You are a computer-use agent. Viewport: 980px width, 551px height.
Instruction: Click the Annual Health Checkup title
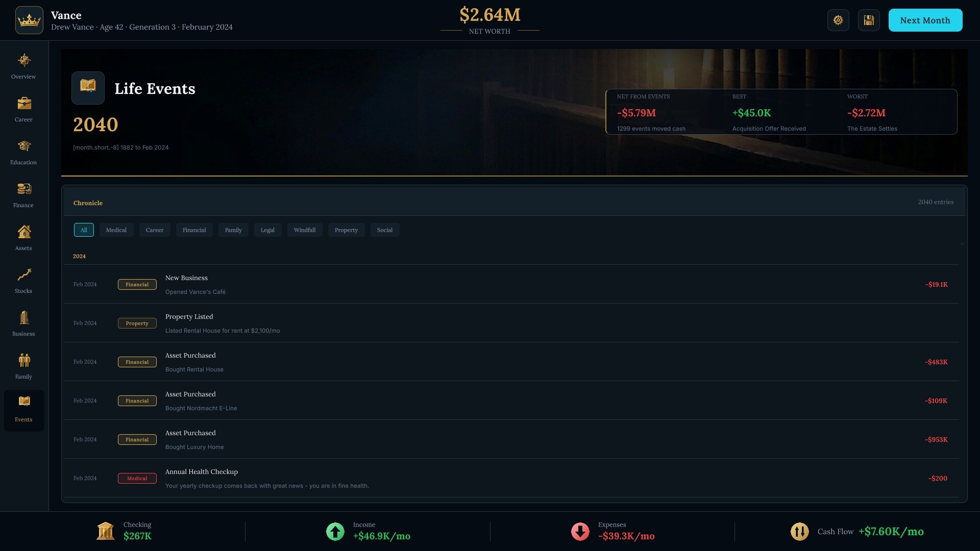coord(202,472)
